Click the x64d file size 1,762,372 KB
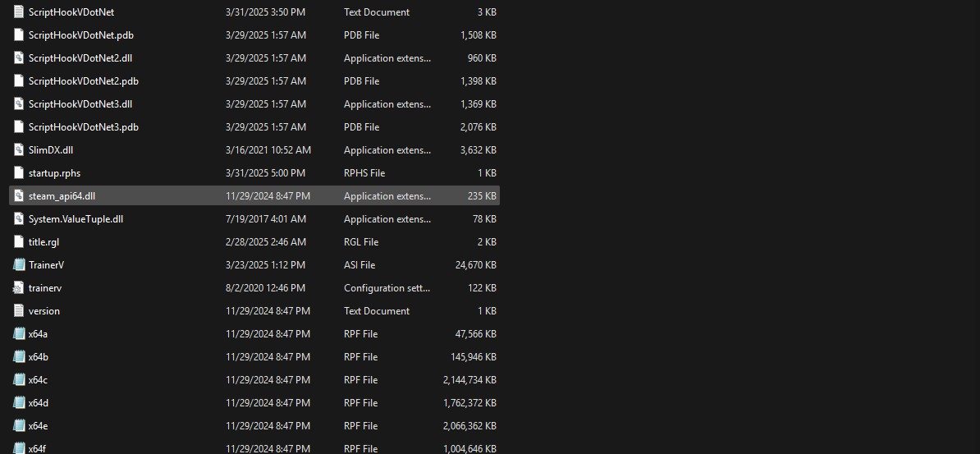980x454 pixels. click(469, 403)
